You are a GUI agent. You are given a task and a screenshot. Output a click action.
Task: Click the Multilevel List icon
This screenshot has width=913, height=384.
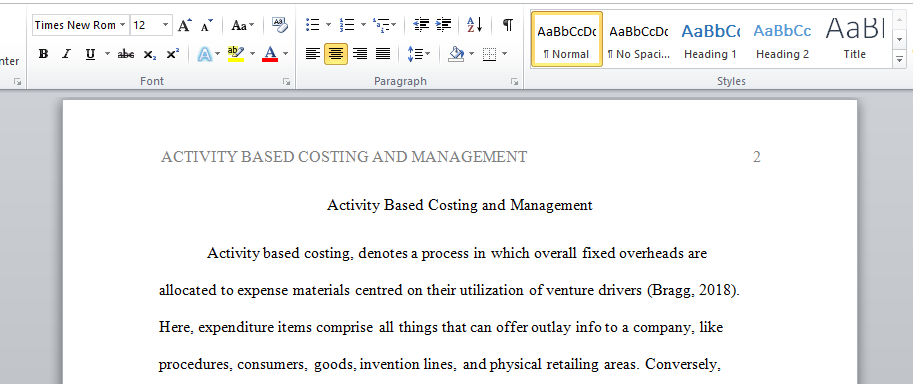(381, 25)
